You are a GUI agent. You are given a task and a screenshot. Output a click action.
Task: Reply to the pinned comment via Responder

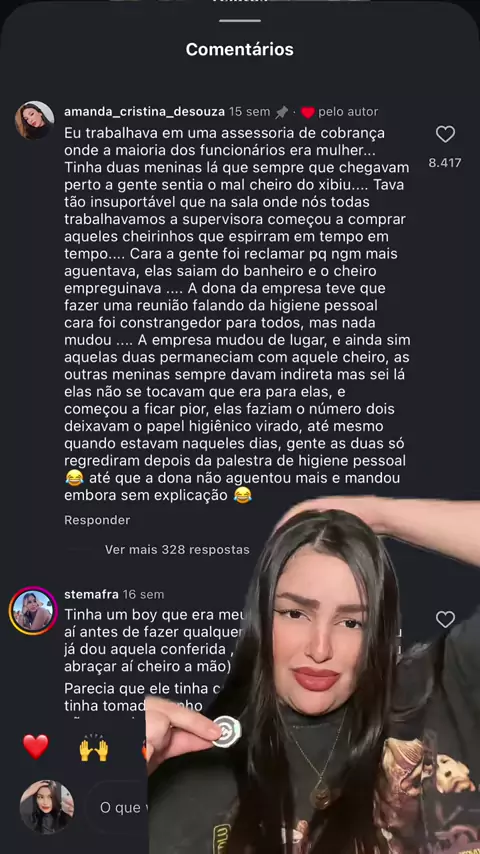pos(97,520)
